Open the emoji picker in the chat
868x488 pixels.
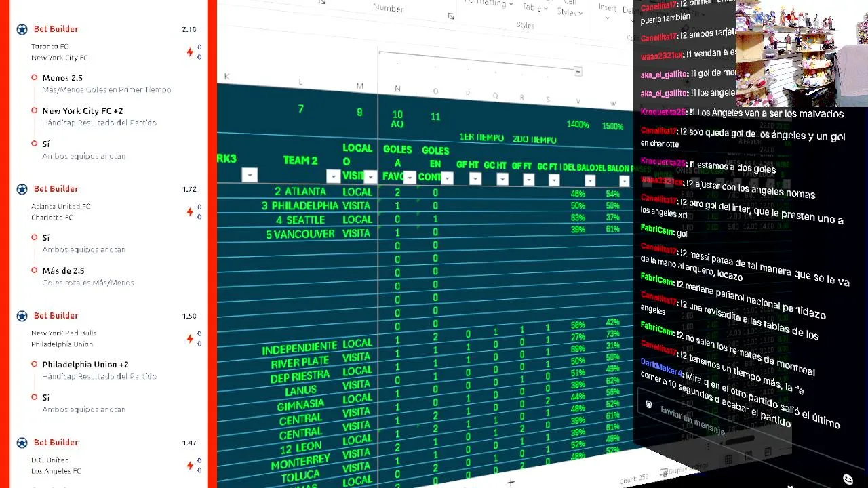click(848, 479)
